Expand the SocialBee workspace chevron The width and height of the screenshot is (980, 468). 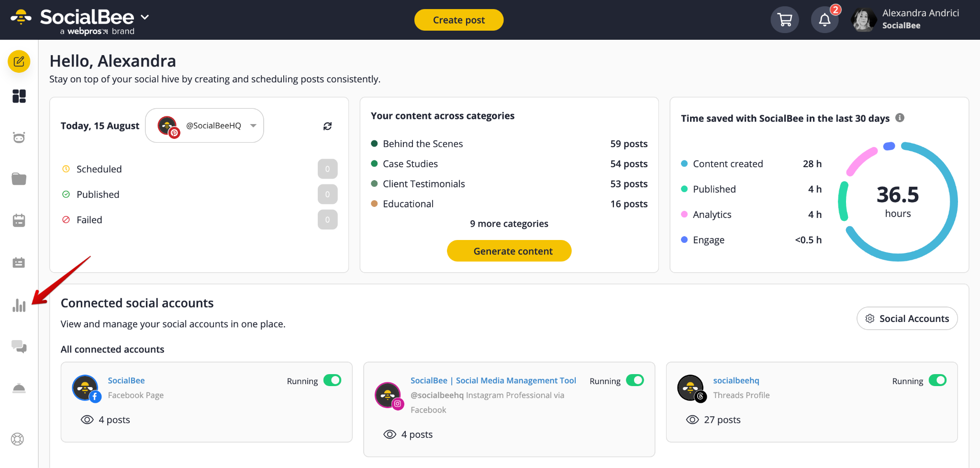(x=145, y=17)
